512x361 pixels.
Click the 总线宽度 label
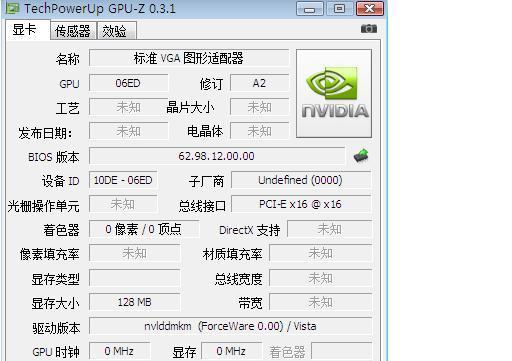(x=238, y=279)
